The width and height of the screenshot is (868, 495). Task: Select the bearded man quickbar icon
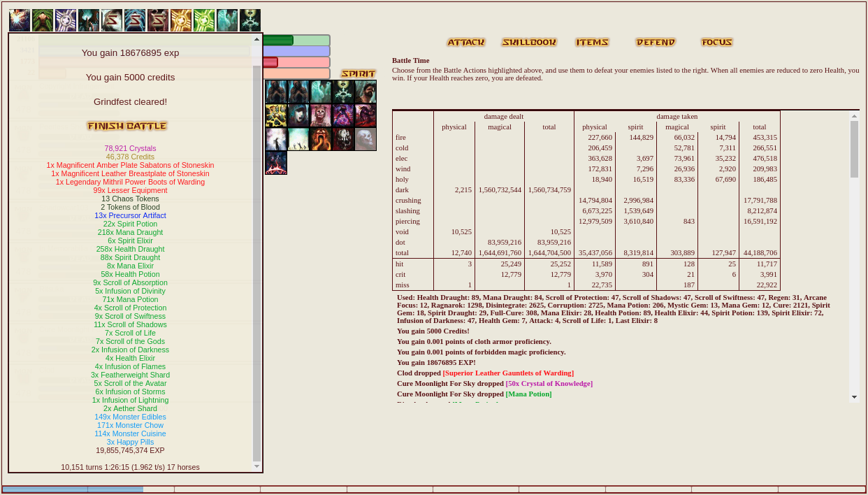[366, 92]
